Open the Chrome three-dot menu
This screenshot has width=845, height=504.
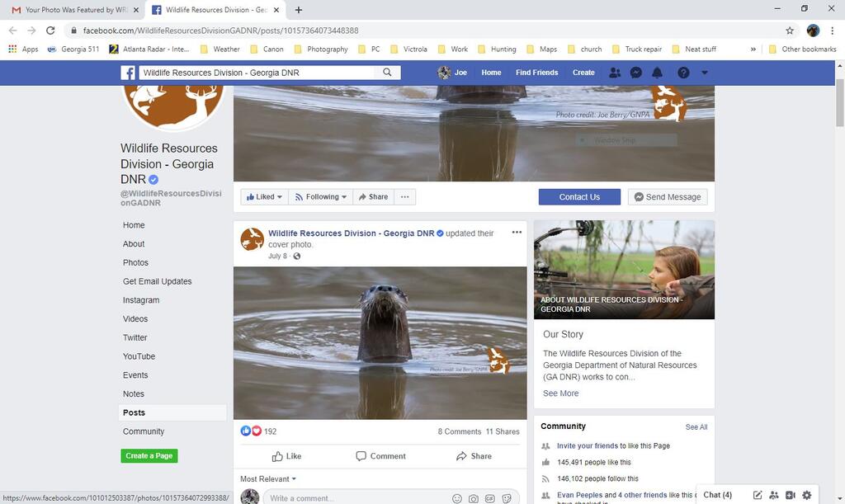pyautogui.click(x=832, y=31)
